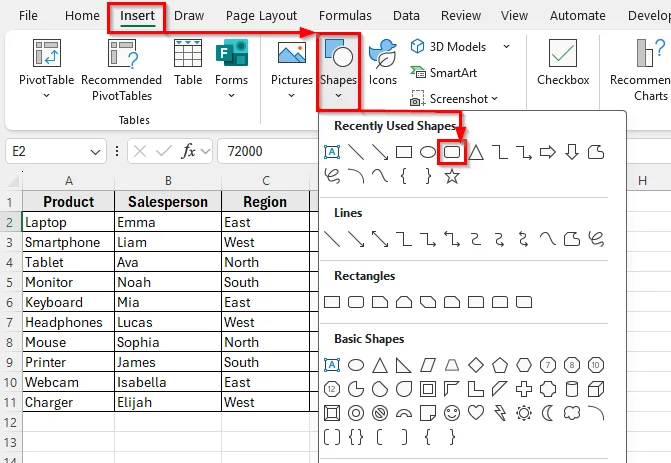This screenshot has width=671, height=463.
Task: Click the cell containing "Headphones"
Action: (68, 322)
